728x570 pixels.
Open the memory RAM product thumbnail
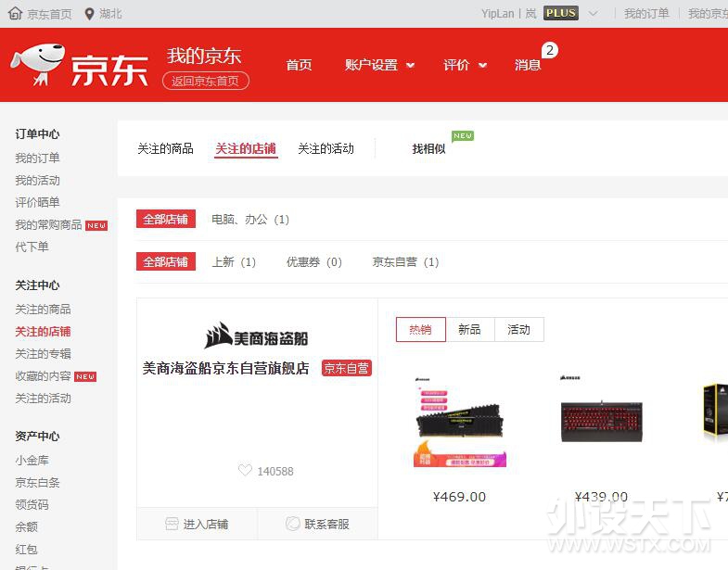(x=459, y=423)
